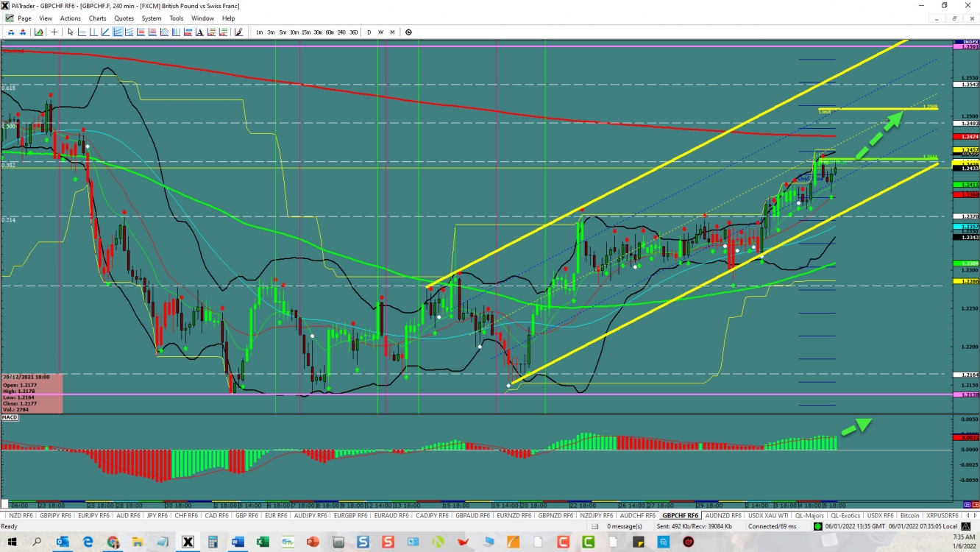Open the View menu
The height and width of the screenshot is (552, 980).
(46, 18)
